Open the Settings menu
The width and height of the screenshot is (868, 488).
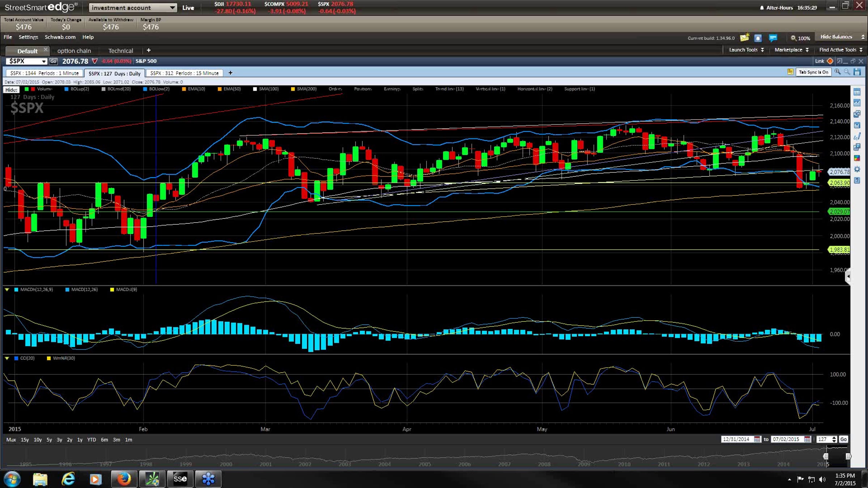tap(28, 37)
